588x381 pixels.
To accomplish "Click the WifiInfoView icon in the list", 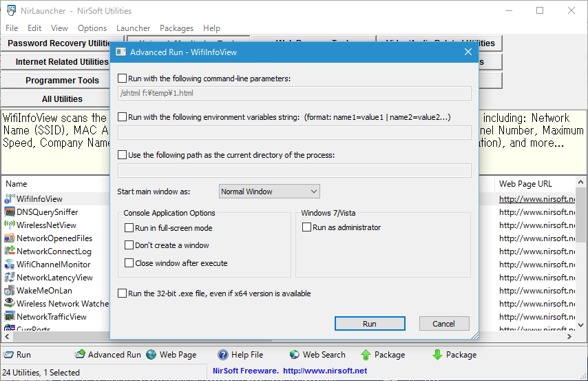I will tap(10, 199).
